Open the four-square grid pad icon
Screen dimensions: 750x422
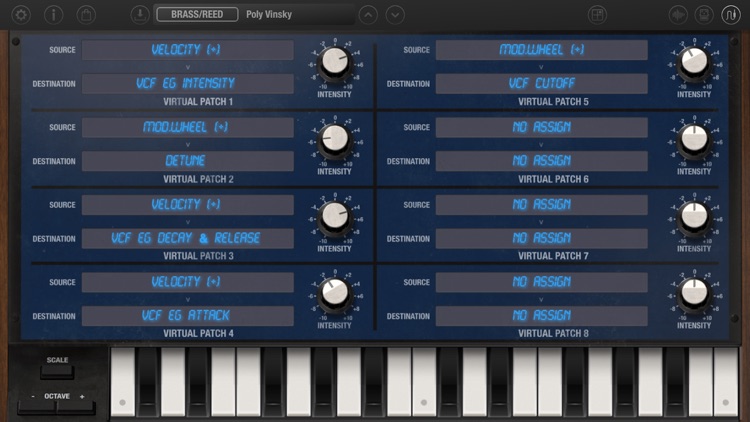(x=597, y=15)
